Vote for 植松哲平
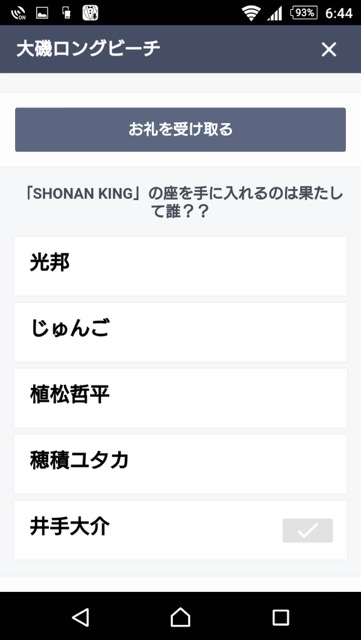 click(x=180, y=398)
